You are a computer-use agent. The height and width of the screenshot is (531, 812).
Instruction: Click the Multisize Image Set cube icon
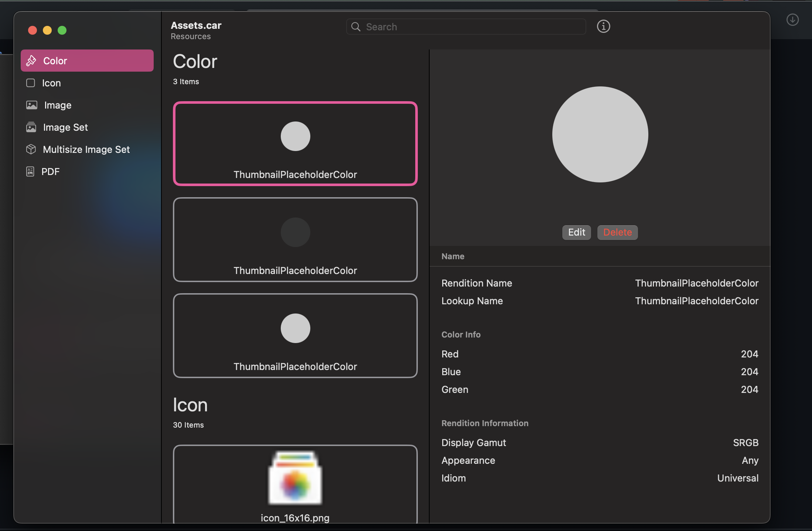tap(31, 149)
